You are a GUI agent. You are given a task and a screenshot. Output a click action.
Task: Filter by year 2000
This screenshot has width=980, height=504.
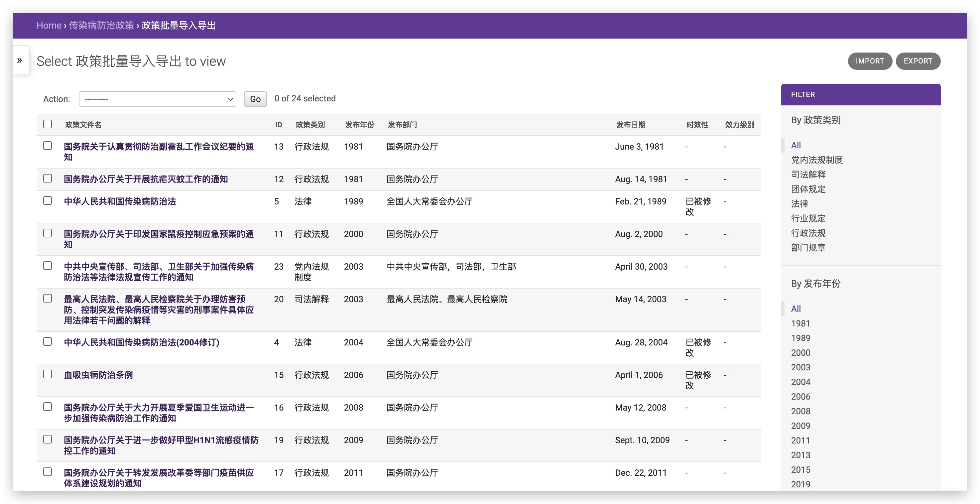tap(800, 353)
